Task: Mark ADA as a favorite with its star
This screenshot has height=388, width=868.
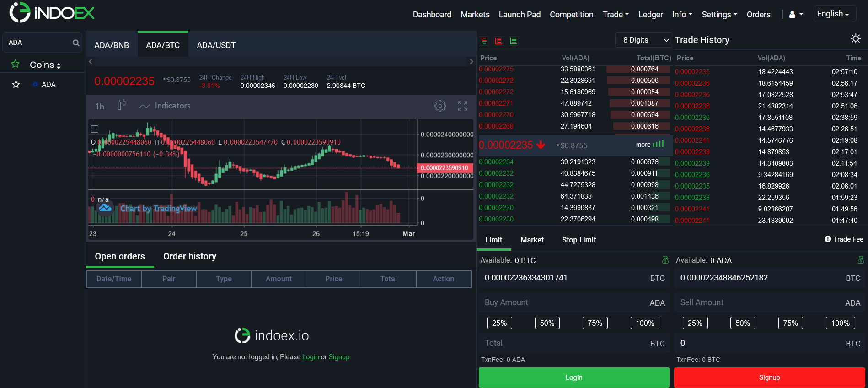Action: point(16,84)
